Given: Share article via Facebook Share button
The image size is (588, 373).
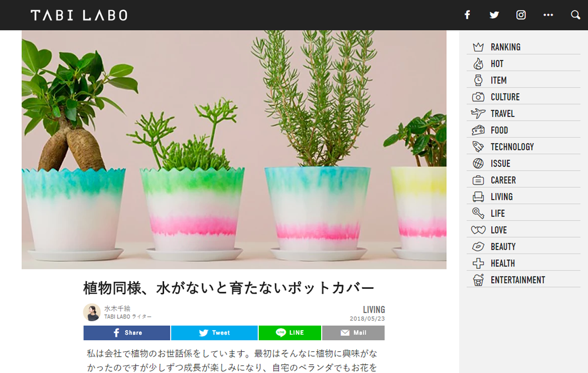Looking at the screenshot, I should 127,333.
